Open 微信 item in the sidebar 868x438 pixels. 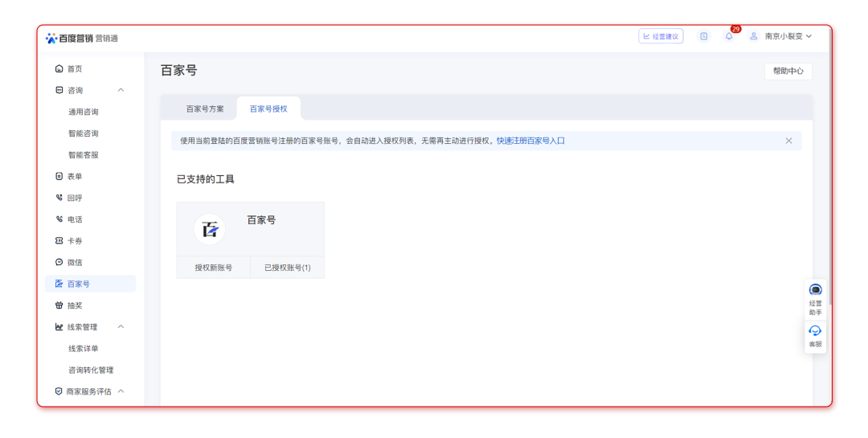point(74,262)
